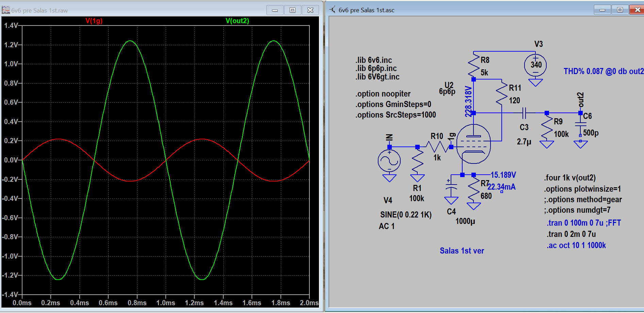The image size is (644, 313).
Task: Click the AC 1 source value text
Action: [x=387, y=226]
